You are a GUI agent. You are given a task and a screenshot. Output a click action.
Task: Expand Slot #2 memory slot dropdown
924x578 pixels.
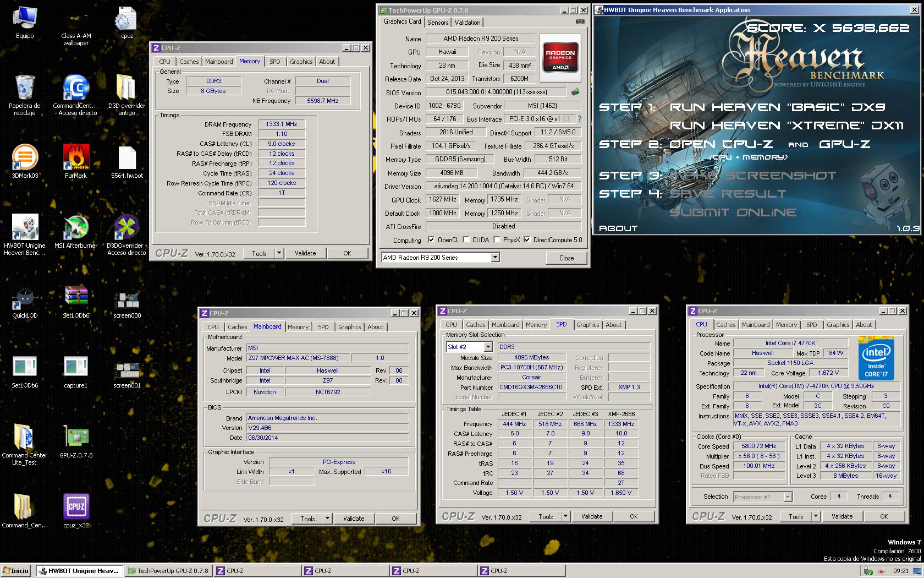pos(488,347)
